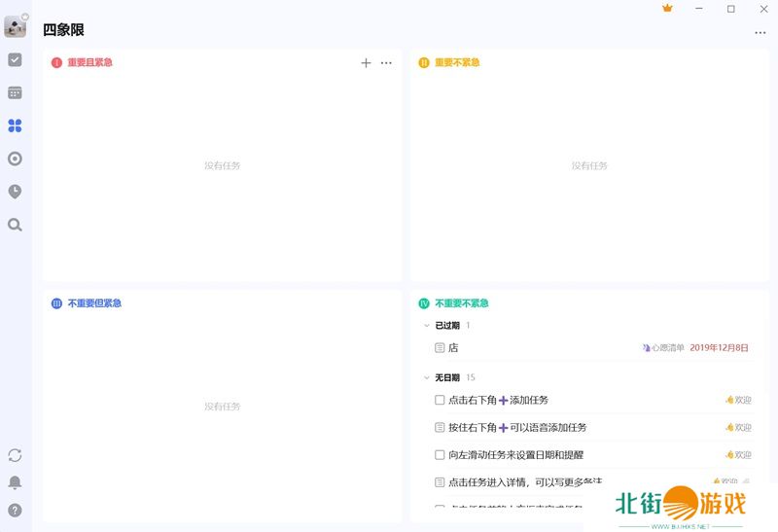
Task: Open the user avatar profile menu
Action: [x=15, y=26]
